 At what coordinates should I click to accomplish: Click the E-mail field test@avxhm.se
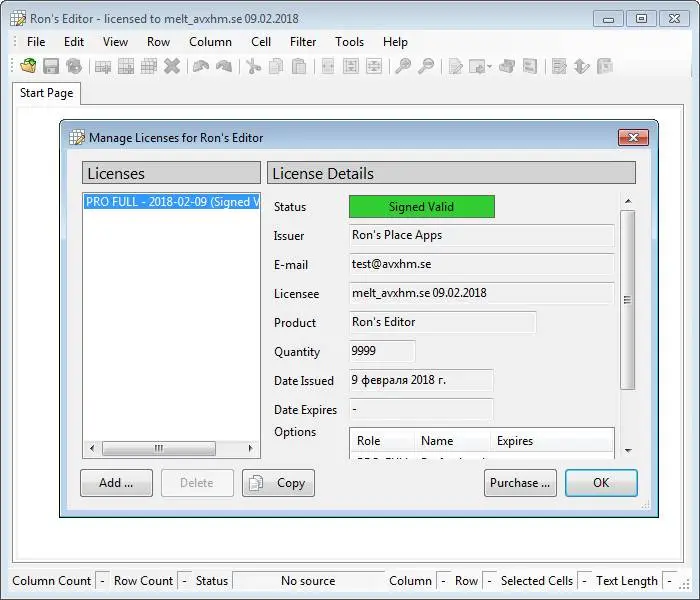coord(481,264)
